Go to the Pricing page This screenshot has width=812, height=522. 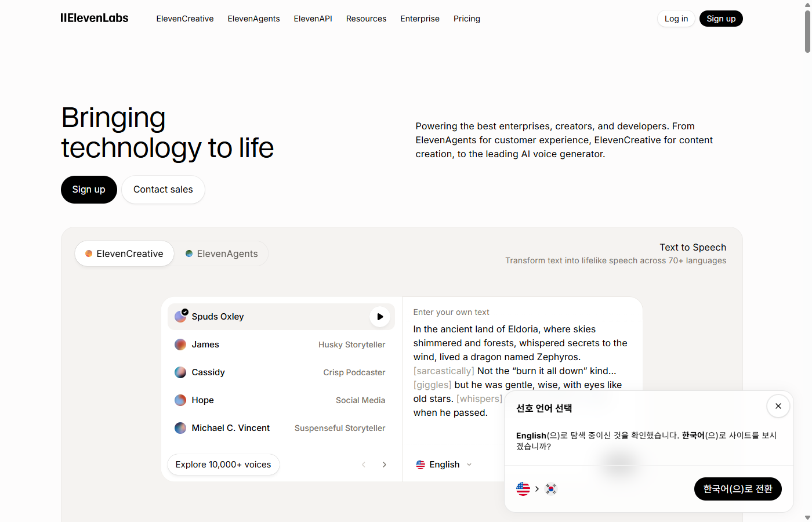(467, 19)
